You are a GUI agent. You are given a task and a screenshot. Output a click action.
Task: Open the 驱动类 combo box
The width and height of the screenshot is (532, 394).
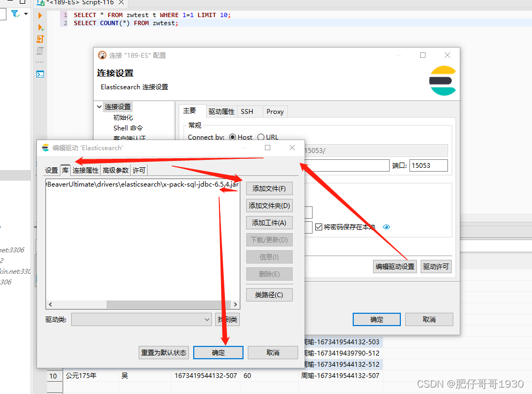pyautogui.click(x=141, y=320)
